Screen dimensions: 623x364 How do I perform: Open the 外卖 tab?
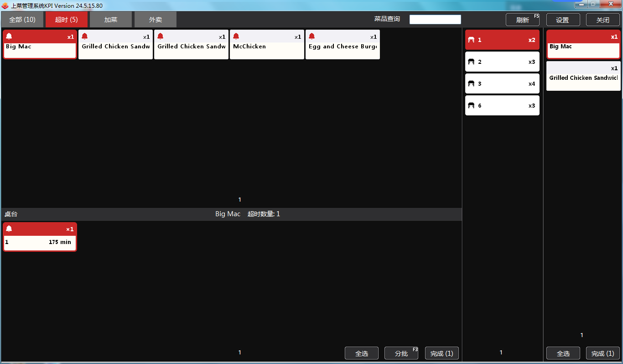156,20
